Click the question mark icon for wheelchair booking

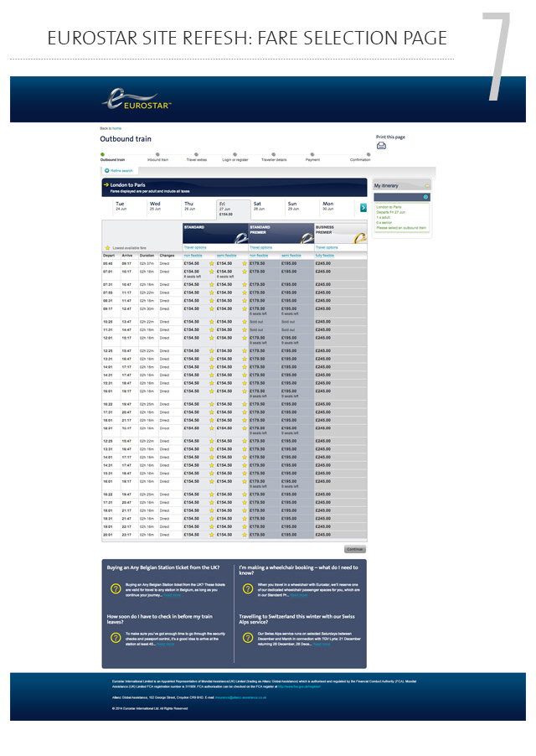(x=248, y=588)
